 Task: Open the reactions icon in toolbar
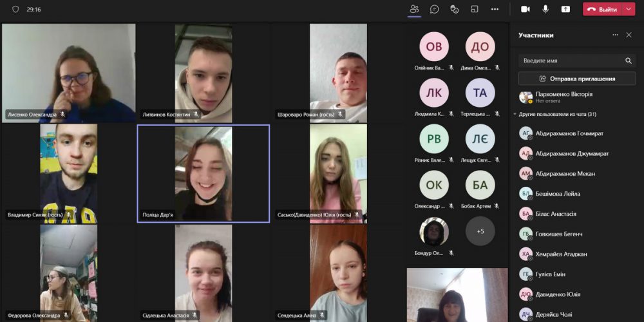coord(454,9)
